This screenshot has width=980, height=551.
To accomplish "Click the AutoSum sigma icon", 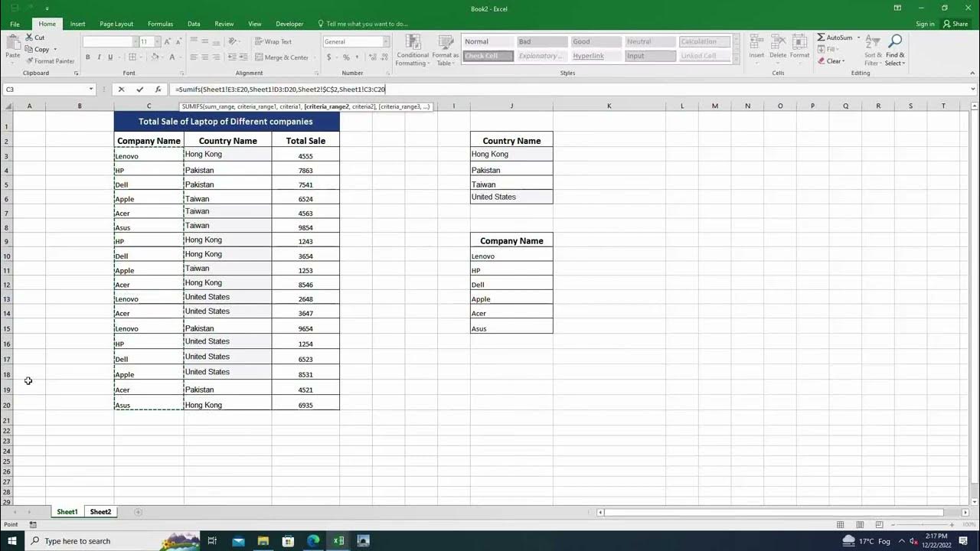I will 822,37.
